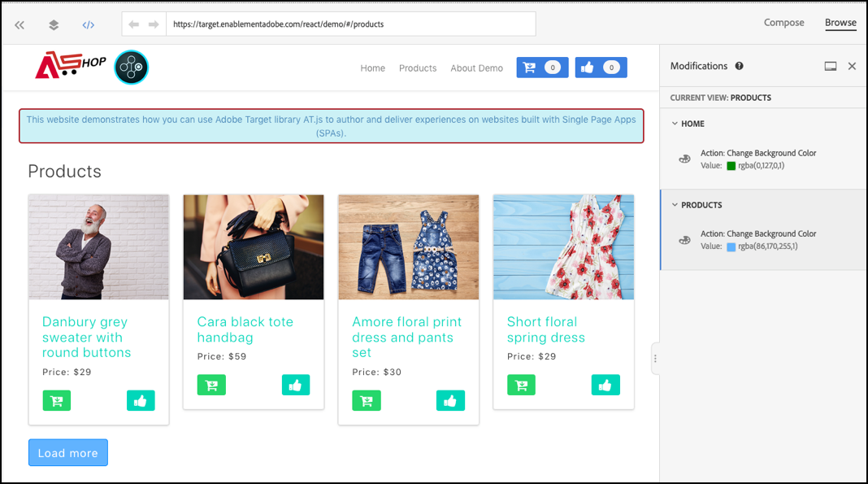Click the Products page heading
This screenshot has width=868, height=484.
tap(65, 171)
